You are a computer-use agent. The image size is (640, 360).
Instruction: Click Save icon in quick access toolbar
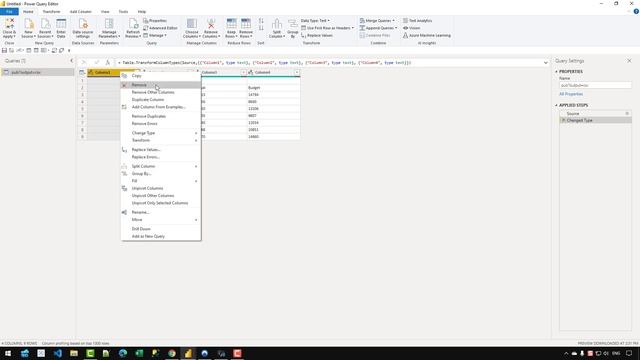click(4, 50)
